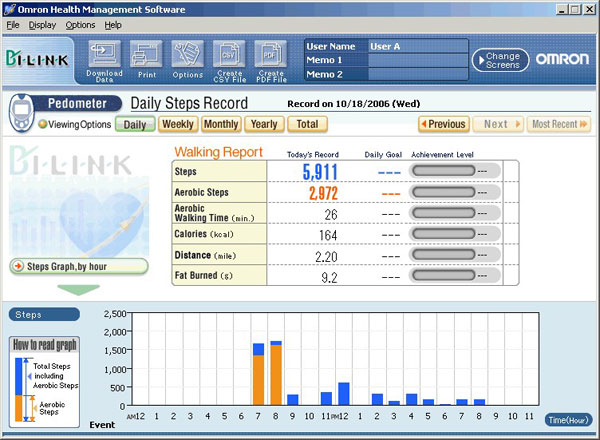
Task: Click the Daily Goal column header
Action: (x=383, y=155)
